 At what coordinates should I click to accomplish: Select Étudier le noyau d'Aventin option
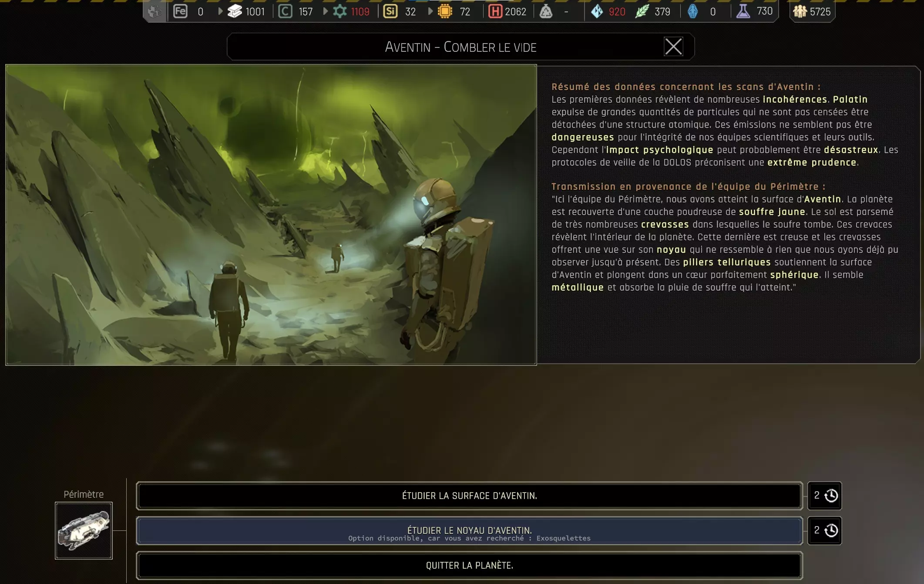(469, 530)
